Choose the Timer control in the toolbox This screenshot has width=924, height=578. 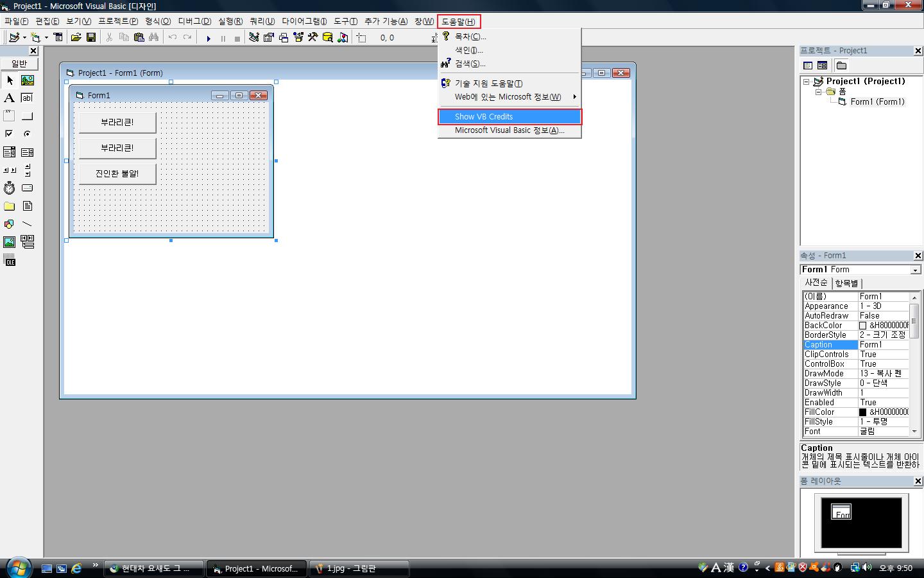coord(9,188)
